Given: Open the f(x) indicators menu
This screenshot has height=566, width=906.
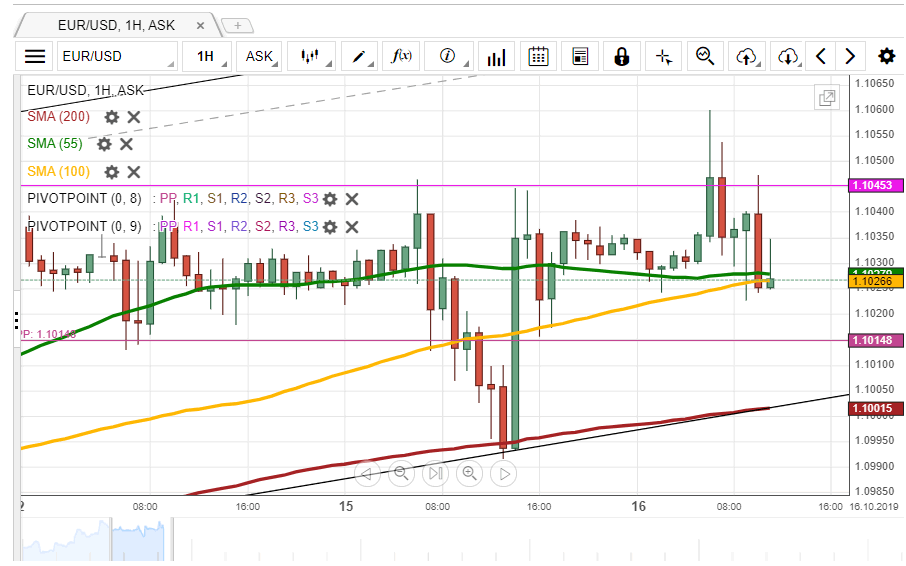Looking at the screenshot, I should 402,57.
